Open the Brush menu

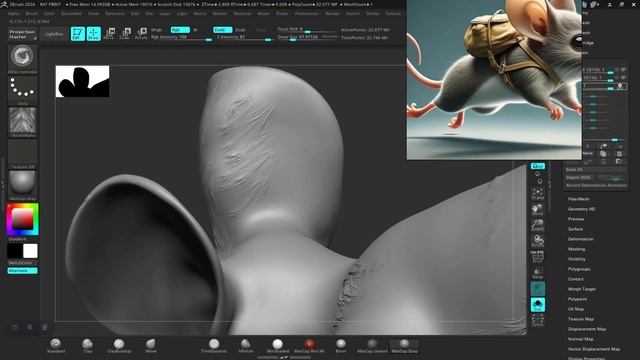[x=31, y=13]
